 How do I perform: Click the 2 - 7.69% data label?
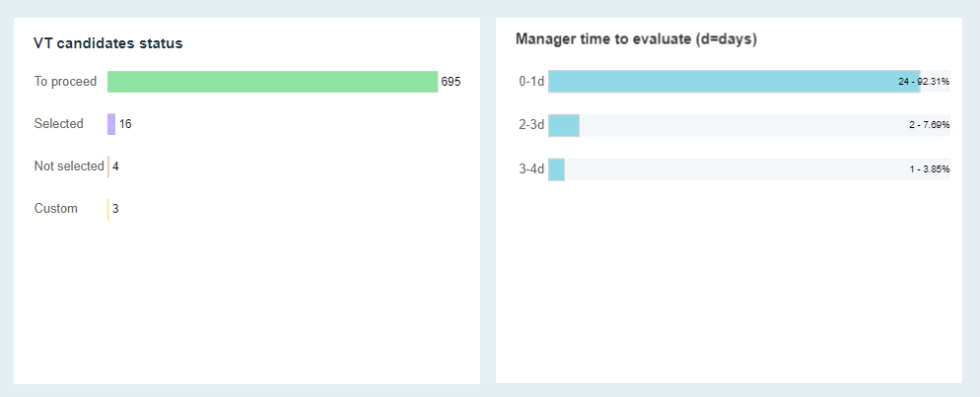click(929, 126)
